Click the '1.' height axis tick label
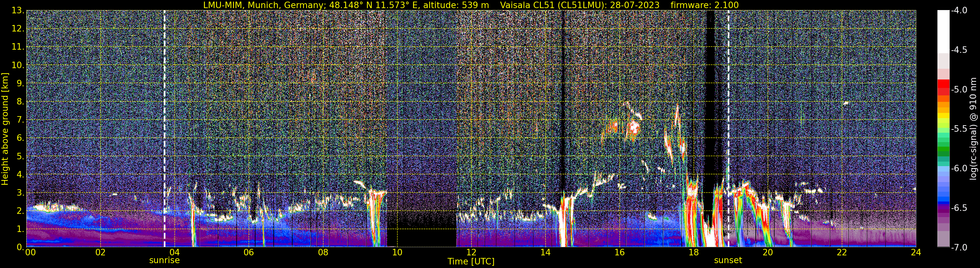980x268 pixels. click(20, 229)
